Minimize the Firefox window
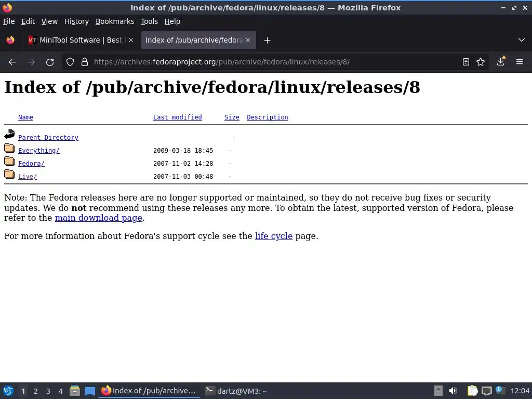 click(503, 7)
